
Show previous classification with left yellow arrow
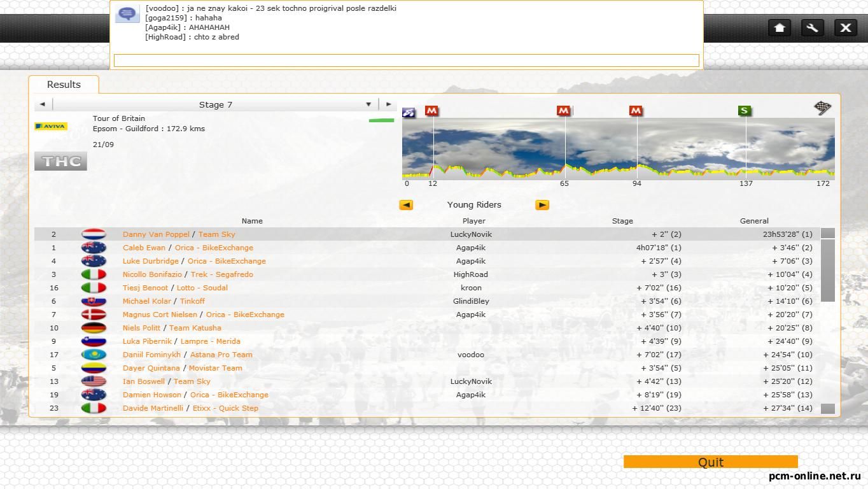[x=406, y=205]
